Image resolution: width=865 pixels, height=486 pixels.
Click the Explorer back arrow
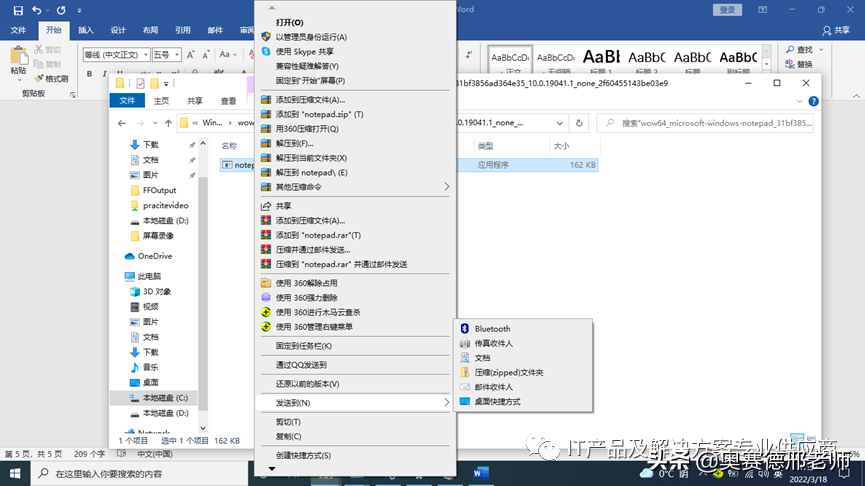click(122, 123)
